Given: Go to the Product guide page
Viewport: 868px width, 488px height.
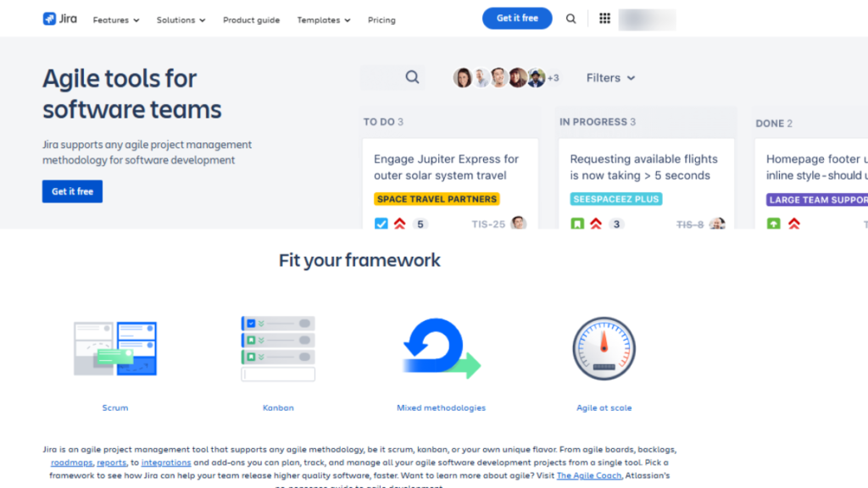Looking at the screenshot, I should point(251,19).
